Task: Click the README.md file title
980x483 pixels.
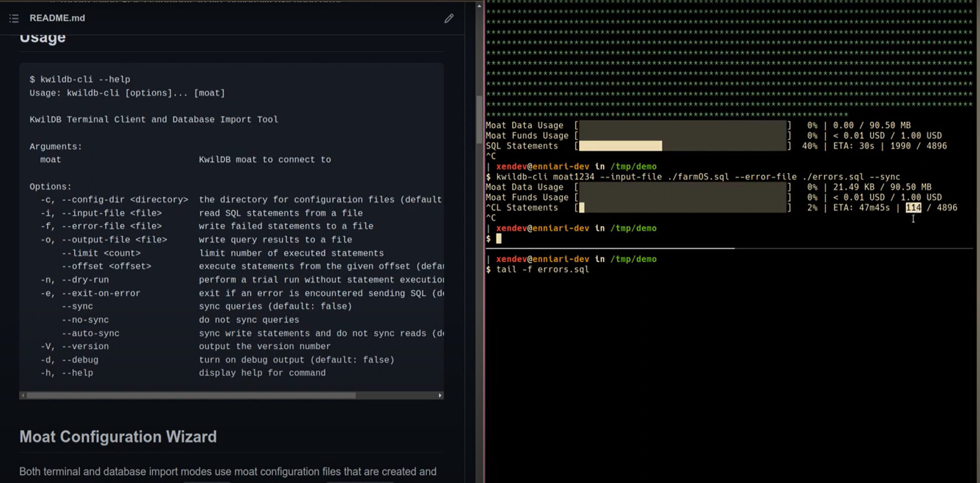Action: tap(57, 18)
